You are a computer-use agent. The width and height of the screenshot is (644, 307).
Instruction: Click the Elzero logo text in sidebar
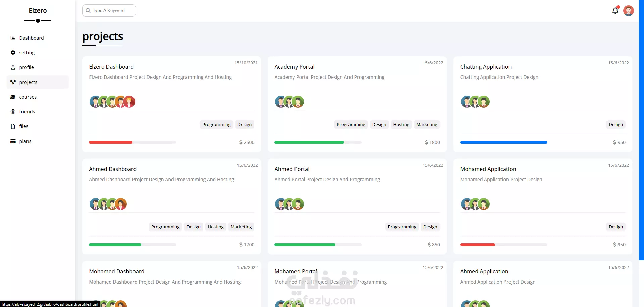tap(38, 11)
